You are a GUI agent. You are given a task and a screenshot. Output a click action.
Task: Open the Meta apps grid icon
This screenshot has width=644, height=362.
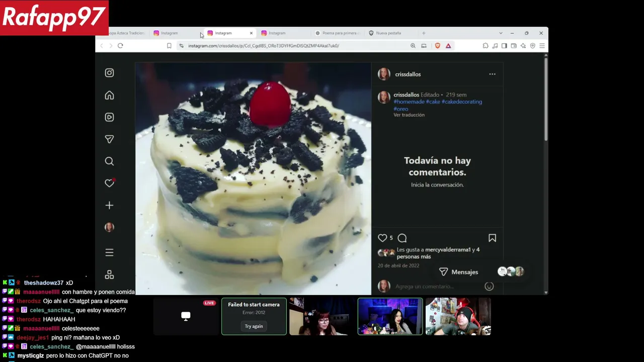tap(109, 275)
